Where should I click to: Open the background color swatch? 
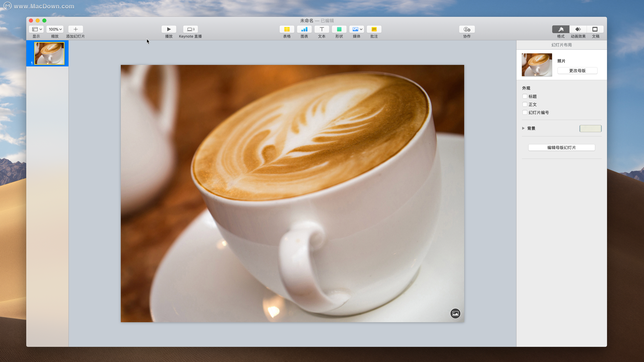[x=590, y=128]
